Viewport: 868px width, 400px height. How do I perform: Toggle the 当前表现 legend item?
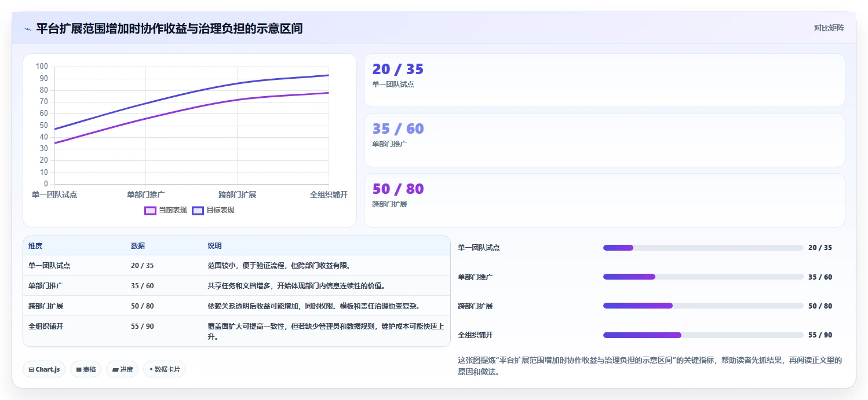pos(166,210)
